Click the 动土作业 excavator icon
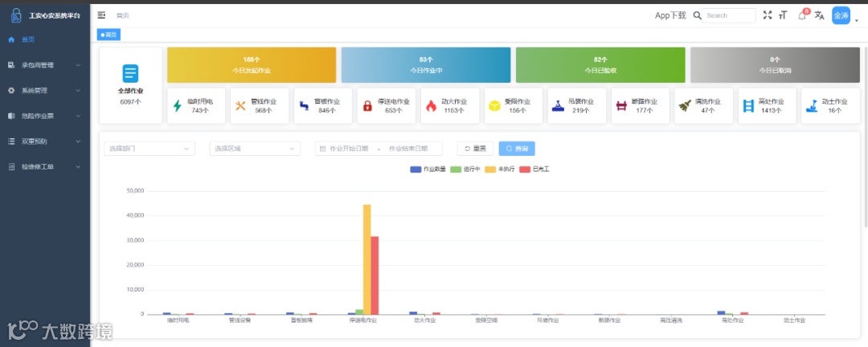Image resolution: width=868 pixels, height=347 pixels. coord(812,106)
